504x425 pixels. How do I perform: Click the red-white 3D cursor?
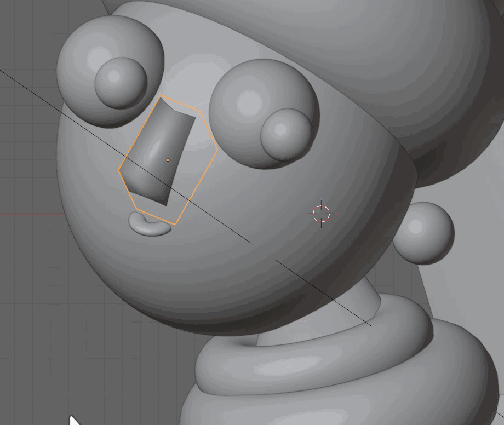pos(322,214)
